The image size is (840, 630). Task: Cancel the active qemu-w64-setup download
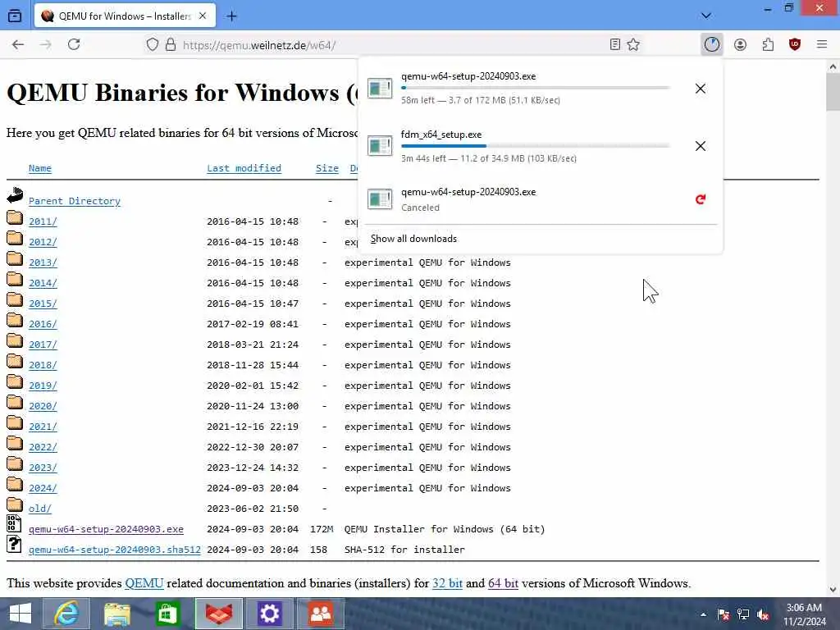[x=701, y=89]
